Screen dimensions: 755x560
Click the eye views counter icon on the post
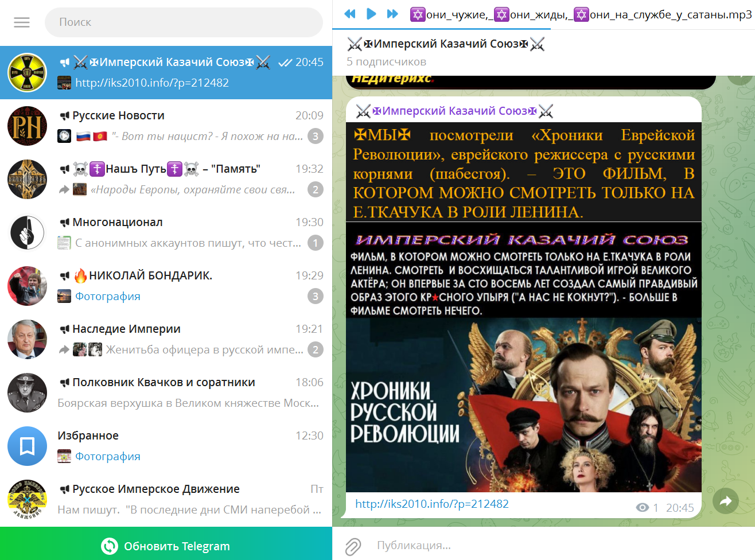[643, 508]
